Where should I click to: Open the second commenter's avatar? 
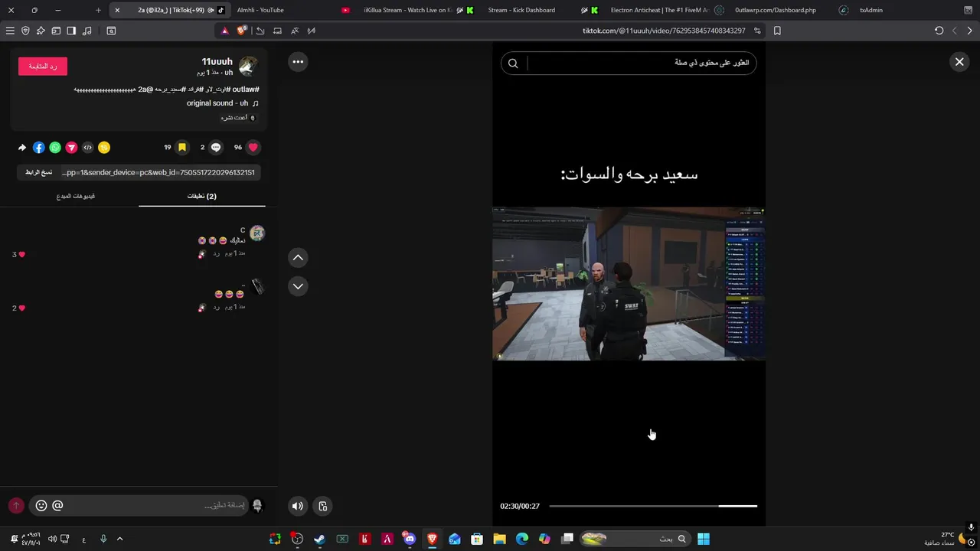coord(257,287)
